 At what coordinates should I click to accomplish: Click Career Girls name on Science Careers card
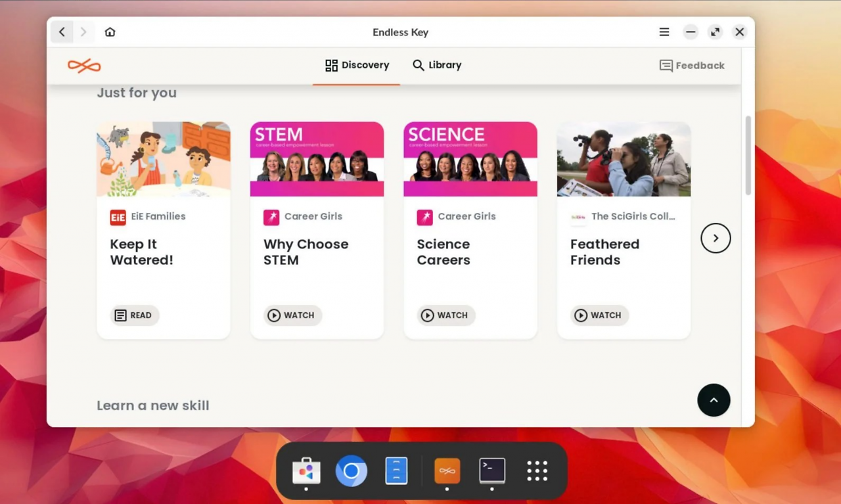coord(467,216)
